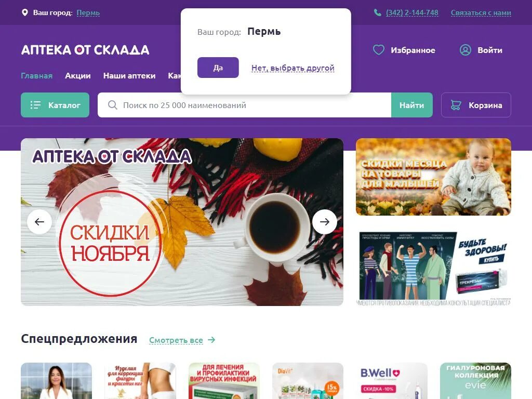Open the baby goods monthly discounts banner
Image resolution: width=532 pixels, height=399 pixels.
pos(433,177)
